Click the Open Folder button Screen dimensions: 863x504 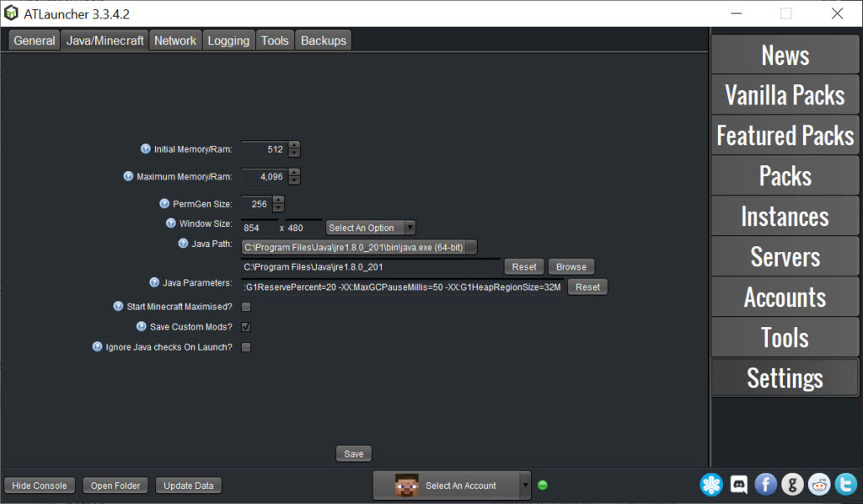(115, 485)
